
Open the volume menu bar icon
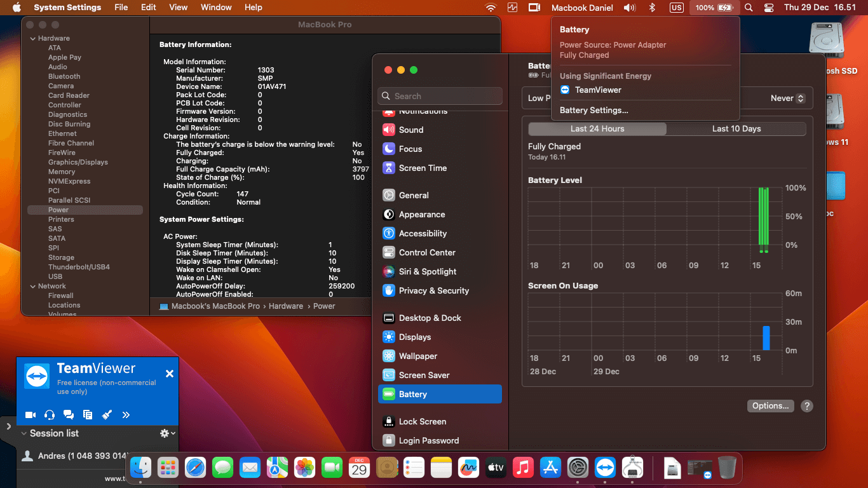tap(629, 8)
